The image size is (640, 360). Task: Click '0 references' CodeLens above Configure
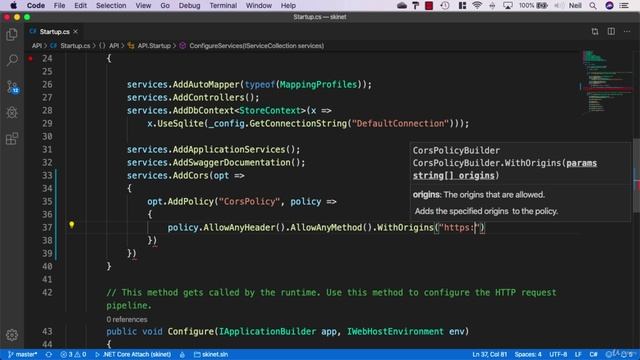click(x=127, y=319)
